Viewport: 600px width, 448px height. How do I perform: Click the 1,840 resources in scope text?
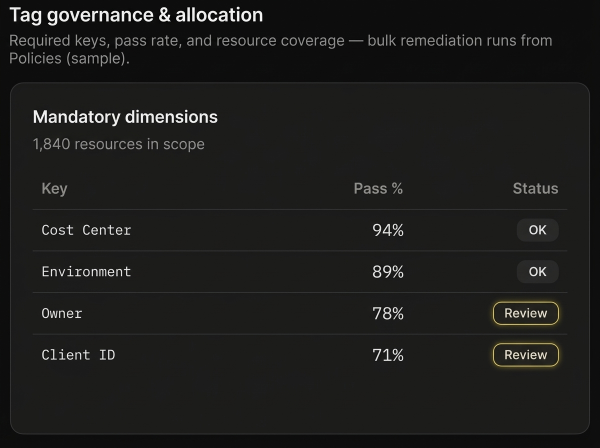point(118,144)
